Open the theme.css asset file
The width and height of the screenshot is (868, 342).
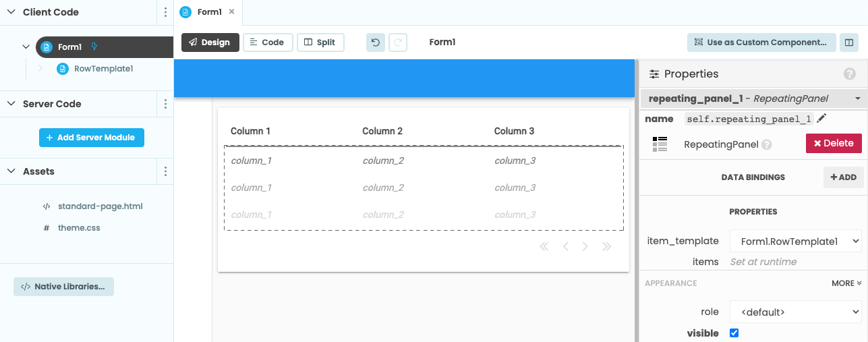pyautogui.click(x=79, y=228)
